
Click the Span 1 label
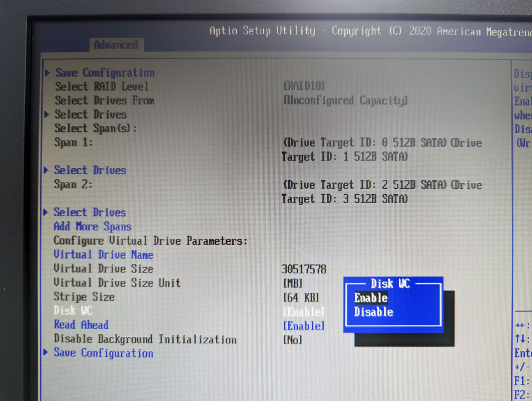tap(73, 142)
